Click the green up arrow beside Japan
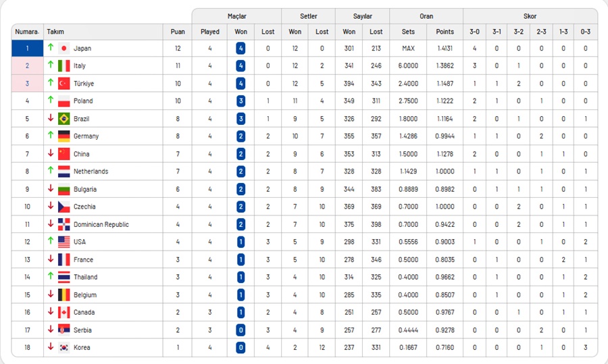The image size is (608, 364). pyautogui.click(x=51, y=47)
